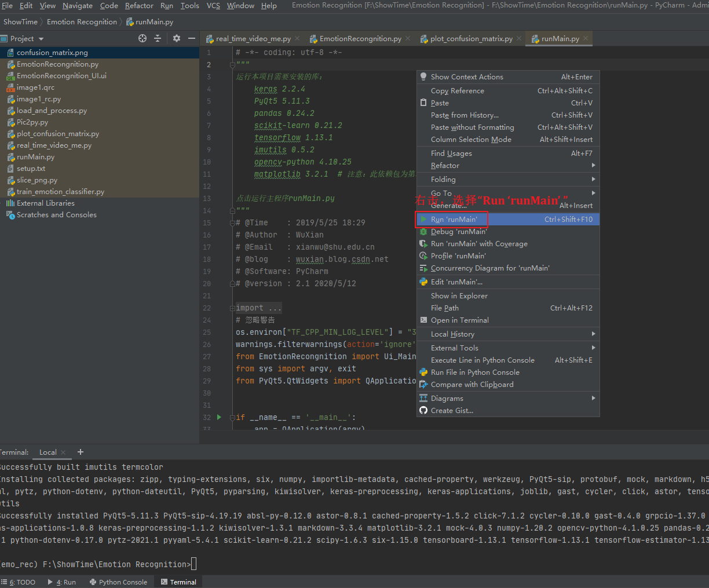
Task: Click the GitHub icon beside Create Gist
Action: click(423, 411)
